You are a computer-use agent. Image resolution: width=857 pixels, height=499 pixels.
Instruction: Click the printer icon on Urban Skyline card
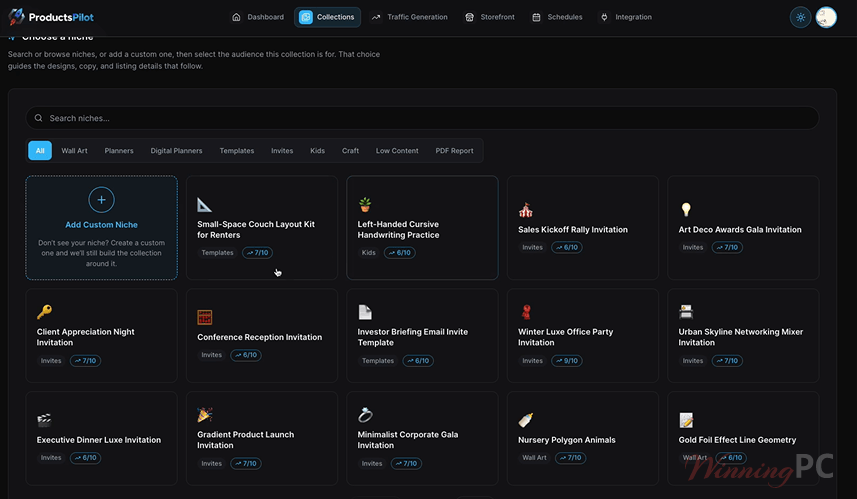tap(686, 312)
